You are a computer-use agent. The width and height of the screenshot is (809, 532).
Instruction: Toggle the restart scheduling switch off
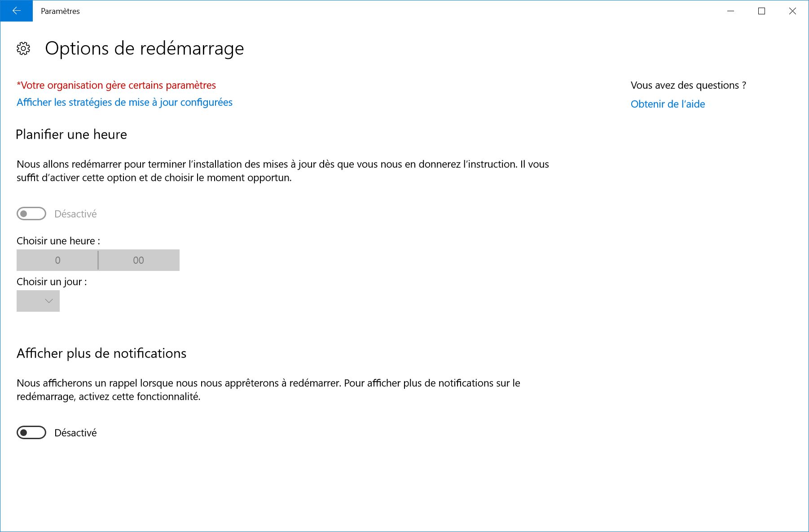tap(31, 214)
